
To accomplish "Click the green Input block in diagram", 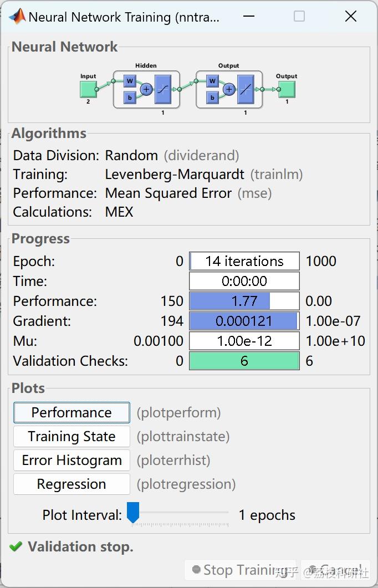I will tap(88, 89).
